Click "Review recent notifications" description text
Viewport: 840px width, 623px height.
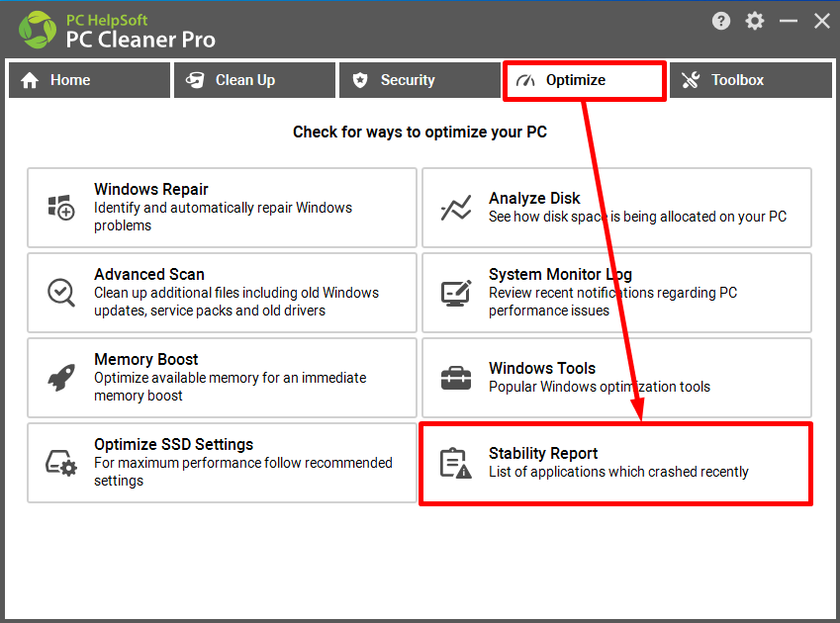[x=612, y=302]
